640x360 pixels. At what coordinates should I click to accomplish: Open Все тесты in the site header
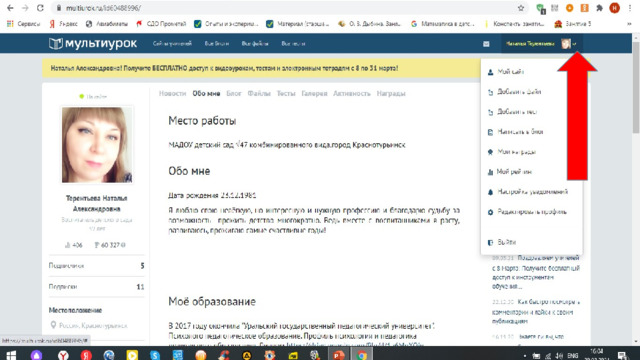click(x=293, y=44)
